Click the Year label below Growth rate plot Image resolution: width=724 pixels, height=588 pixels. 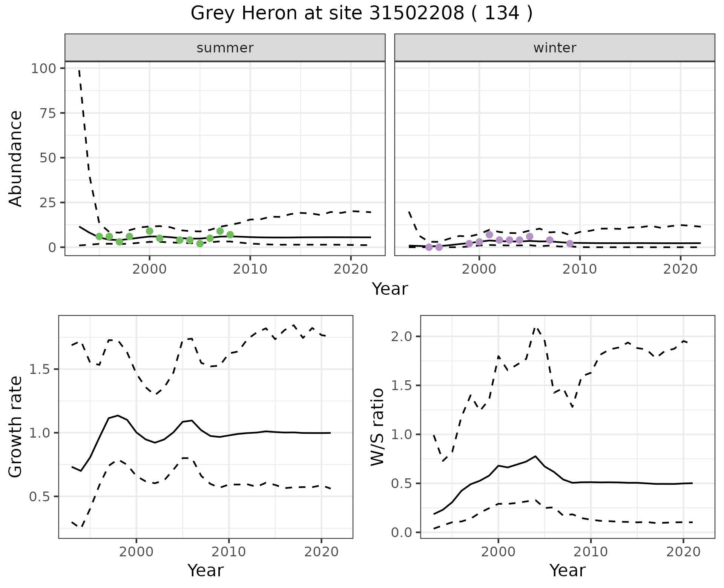(x=206, y=570)
